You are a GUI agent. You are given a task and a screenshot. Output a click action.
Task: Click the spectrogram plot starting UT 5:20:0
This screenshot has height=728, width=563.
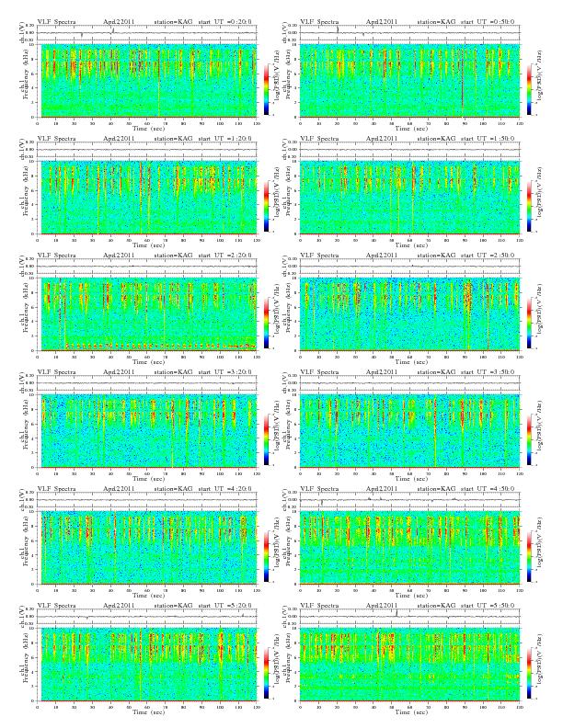coord(147,665)
